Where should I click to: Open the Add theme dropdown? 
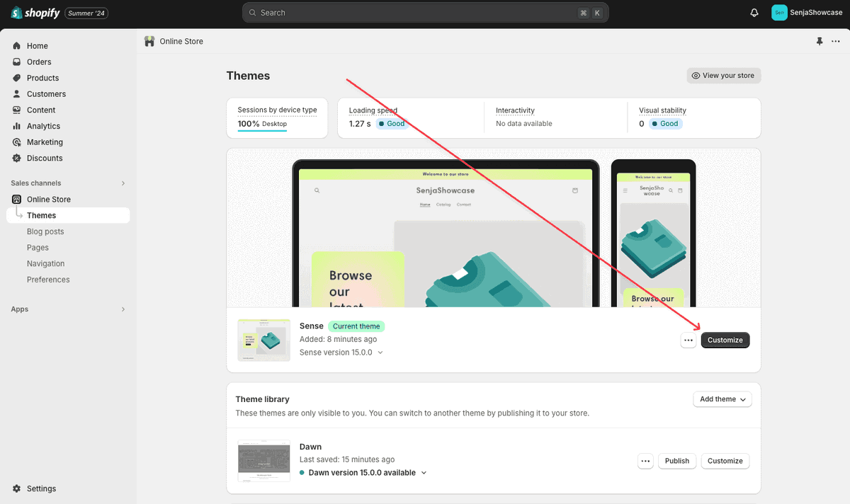[722, 399]
